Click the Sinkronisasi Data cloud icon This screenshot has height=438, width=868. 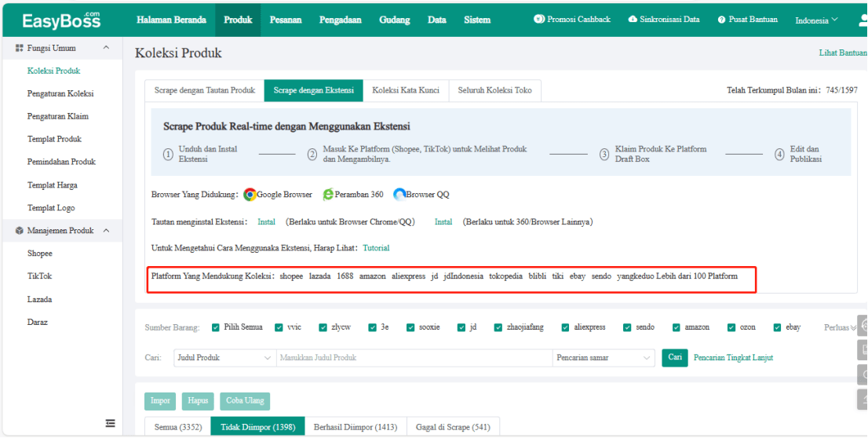633,19
